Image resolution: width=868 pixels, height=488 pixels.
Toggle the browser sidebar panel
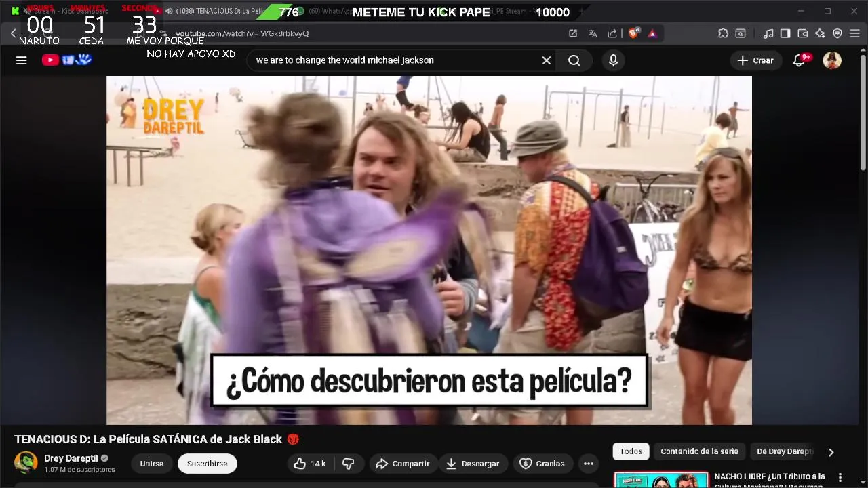(x=785, y=33)
